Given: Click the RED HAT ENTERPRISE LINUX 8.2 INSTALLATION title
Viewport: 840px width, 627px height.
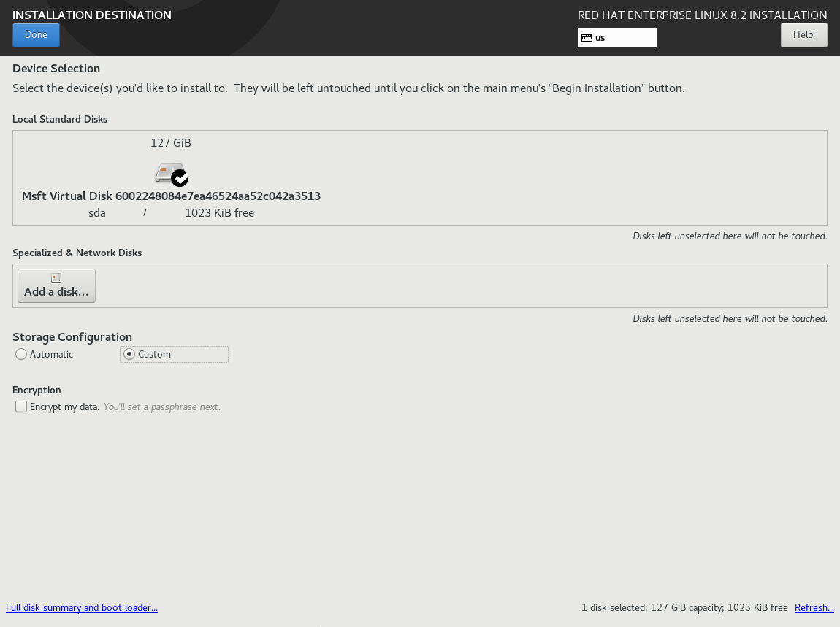Looking at the screenshot, I should click(703, 15).
